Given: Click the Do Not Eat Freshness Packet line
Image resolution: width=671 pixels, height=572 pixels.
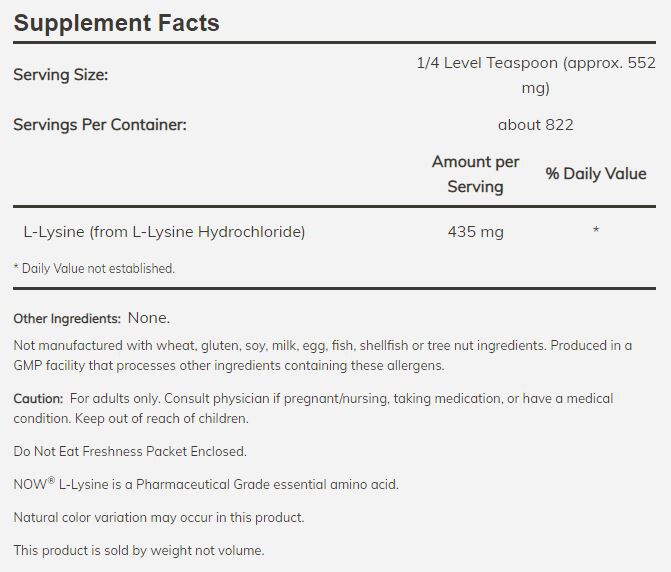Looking at the screenshot, I should pyautogui.click(x=129, y=451).
